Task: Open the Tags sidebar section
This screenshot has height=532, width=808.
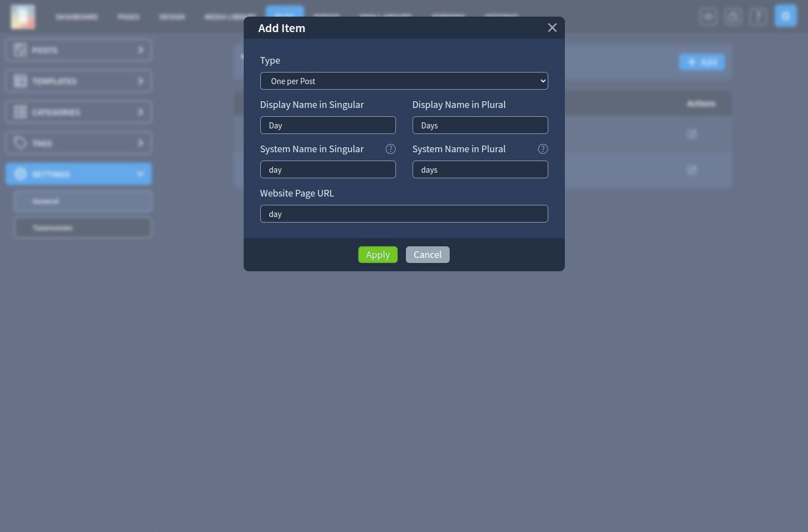Action: (79, 143)
